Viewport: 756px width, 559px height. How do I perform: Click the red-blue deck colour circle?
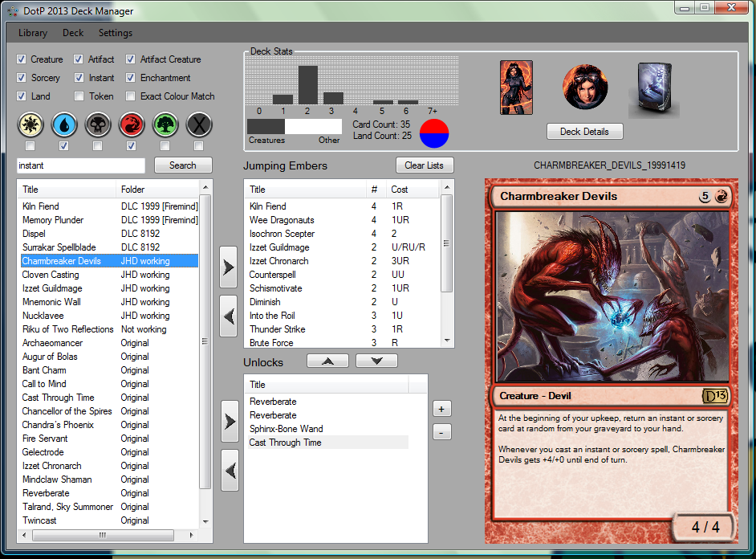coord(434,133)
